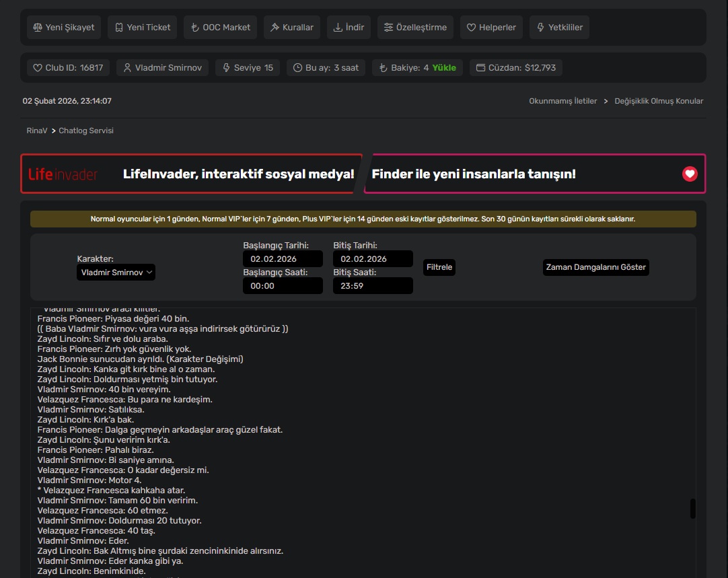The height and width of the screenshot is (578, 728).
Task: Click the scales icon beside Yeni Şikayet
Action: point(38,28)
